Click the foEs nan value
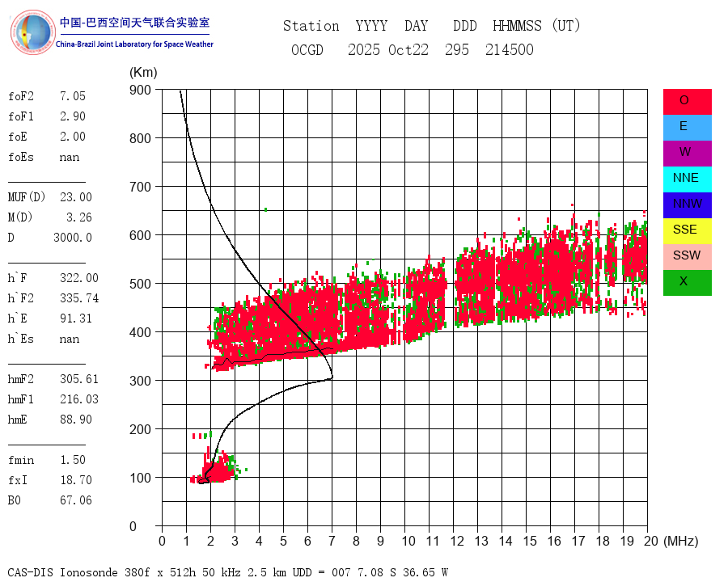Image resolution: width=728 pixels, height=582 pixels. click(x=70, y=158)
